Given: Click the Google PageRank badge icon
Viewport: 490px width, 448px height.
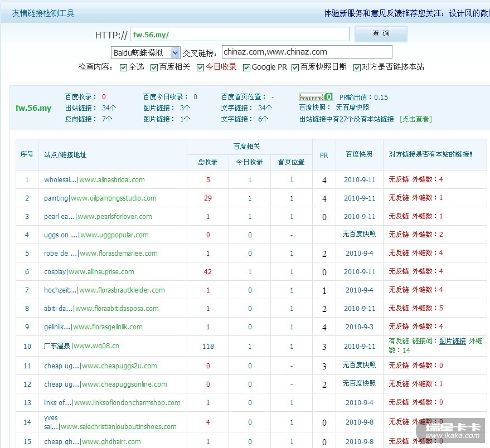Looking at the screenshot, I should point(316,97).
